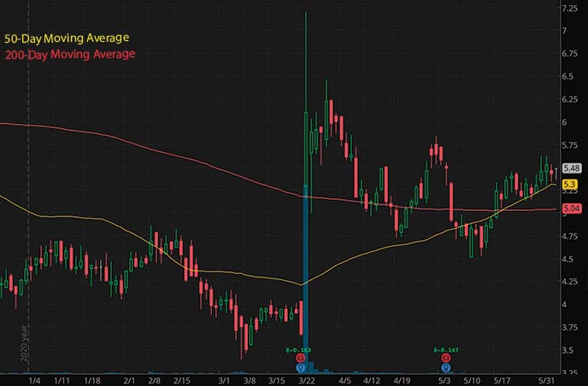Click the 1/4 date label on time axis
This screenshot has height=386, width=588.
[34, 381]
